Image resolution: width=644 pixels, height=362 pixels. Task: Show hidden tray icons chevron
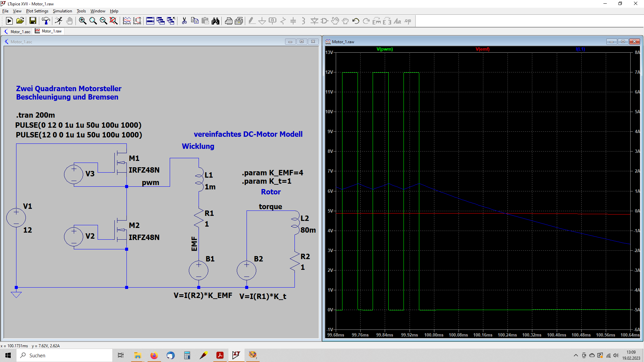(576, 355)
